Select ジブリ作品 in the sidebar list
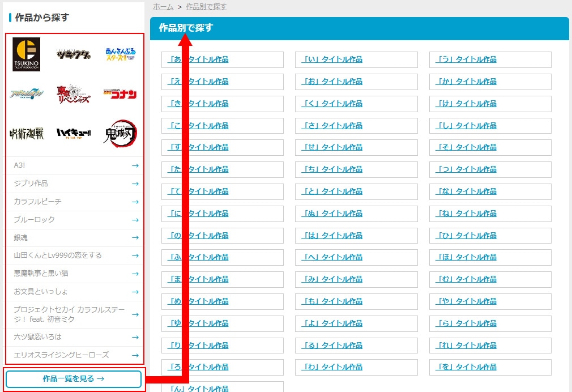 click(x=75, y=184)
